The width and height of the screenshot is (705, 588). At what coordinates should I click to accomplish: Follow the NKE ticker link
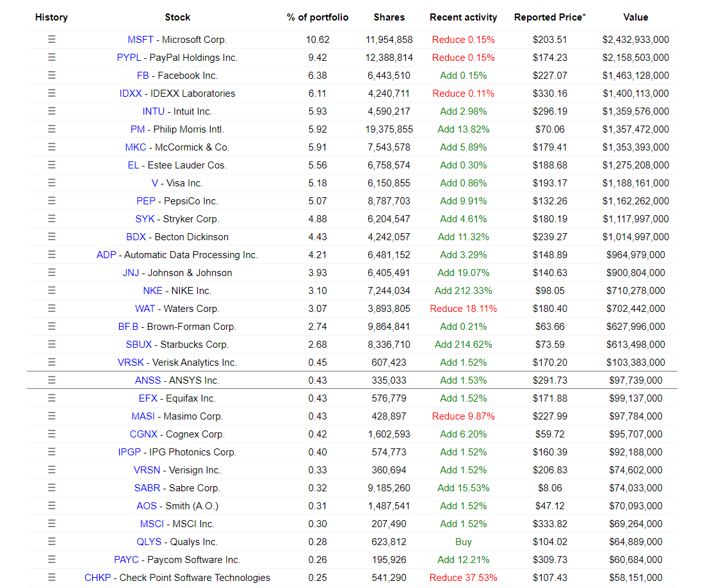pos(152,291)
